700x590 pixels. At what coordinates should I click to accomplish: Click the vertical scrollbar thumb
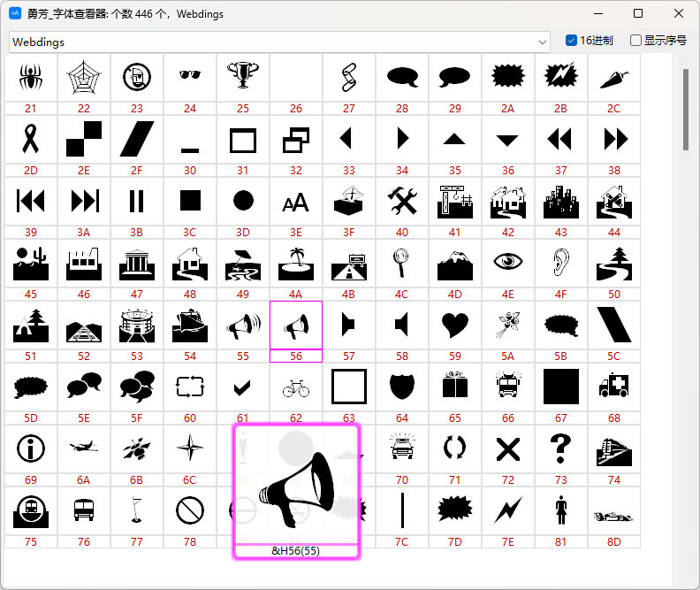point(686,110)
